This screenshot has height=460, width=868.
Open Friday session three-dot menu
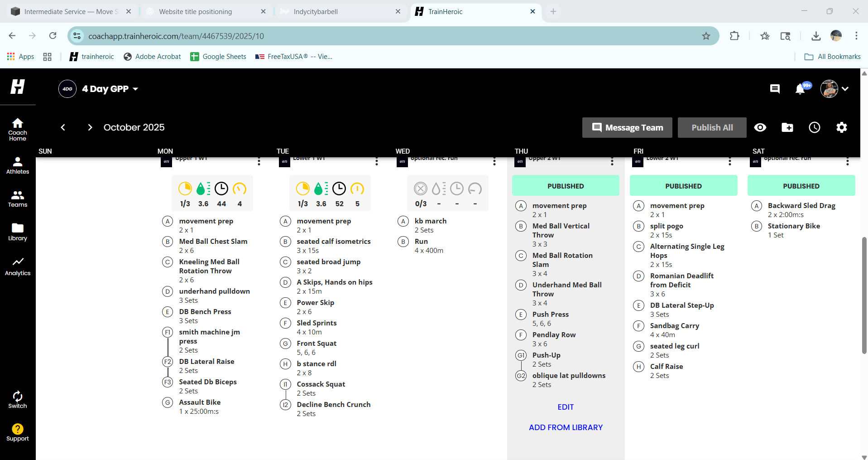(x=730, y=161)
